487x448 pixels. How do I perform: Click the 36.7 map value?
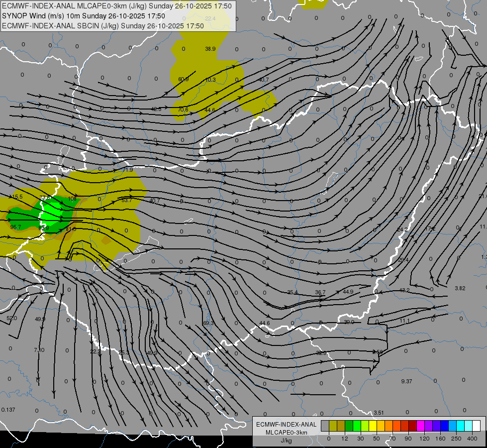point(320,292)
